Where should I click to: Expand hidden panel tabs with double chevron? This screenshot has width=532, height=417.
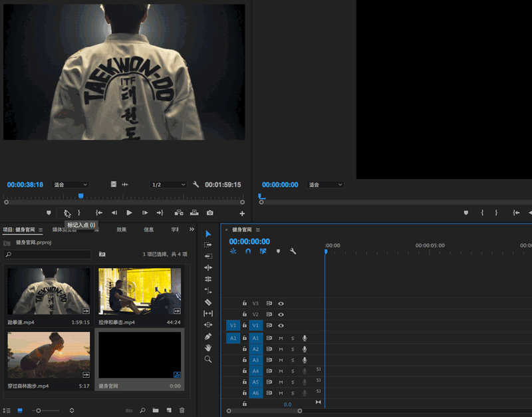[x=192, y=229]
